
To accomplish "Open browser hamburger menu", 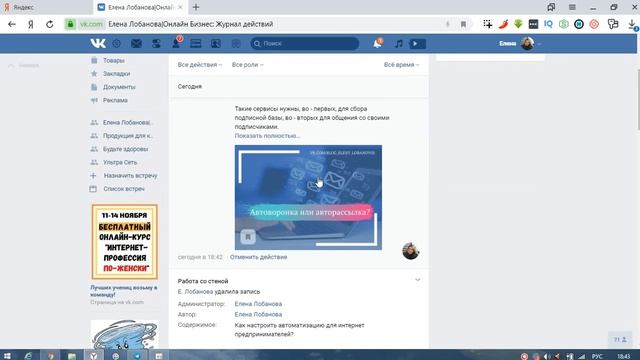I will click(x=572, y=7).
